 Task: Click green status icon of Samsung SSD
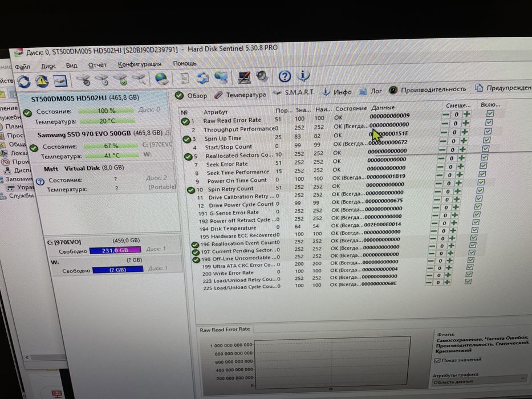pyautogui.click(x=33, y=148)
